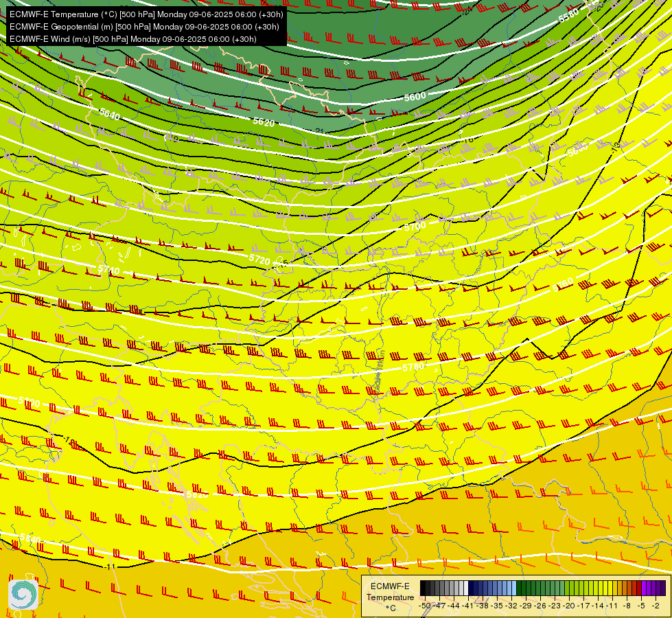The height and width of the screenshot is (618, 672).
Task: Click the 5580 geopotential contour label
Action: coord(569,16)
